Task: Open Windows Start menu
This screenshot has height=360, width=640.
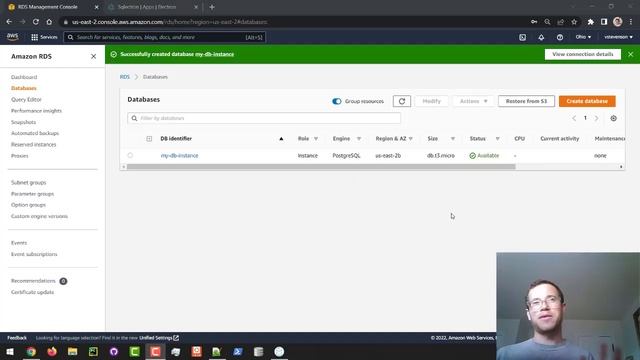Action: (x=10, y=351)
